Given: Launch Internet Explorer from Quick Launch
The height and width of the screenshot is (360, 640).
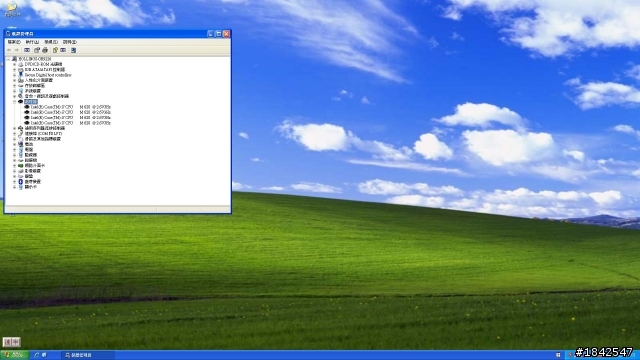Looking at the screenshot, I should tap(36, 355).
